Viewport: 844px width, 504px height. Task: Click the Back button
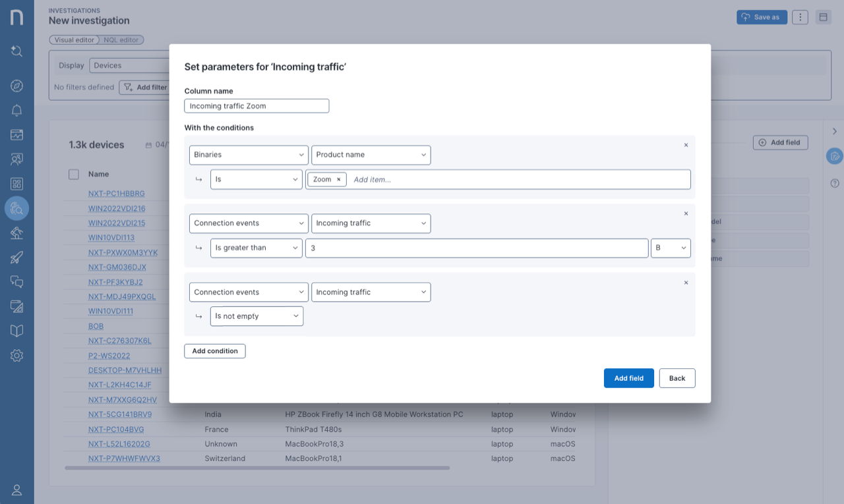click(x=677, y=378)
